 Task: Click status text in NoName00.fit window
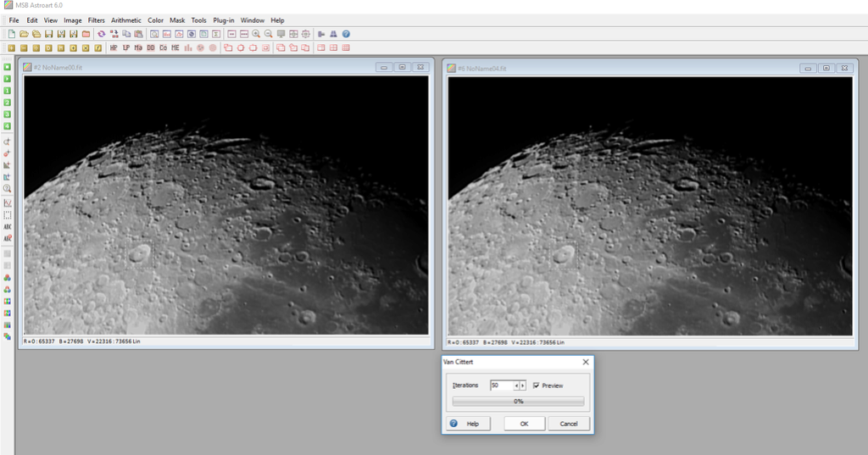coord(81,341)
